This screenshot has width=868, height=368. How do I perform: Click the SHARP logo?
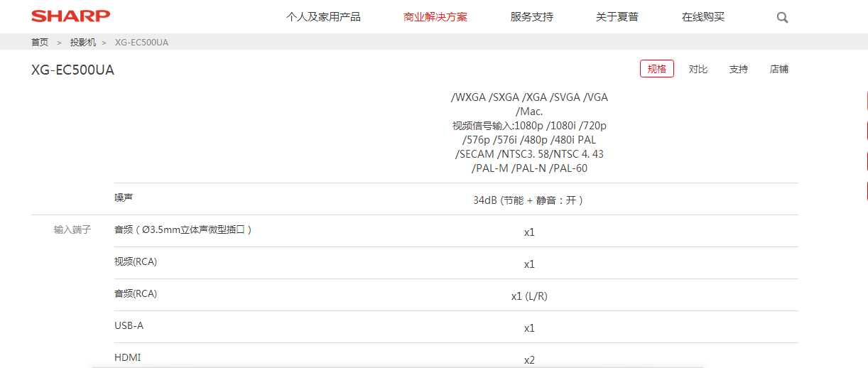point(70,16)
